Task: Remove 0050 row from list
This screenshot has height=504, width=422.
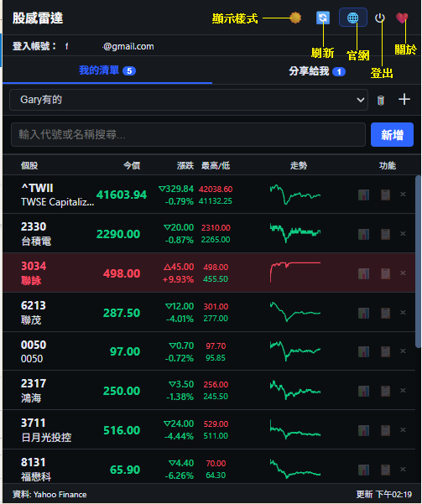Action: 403,351
